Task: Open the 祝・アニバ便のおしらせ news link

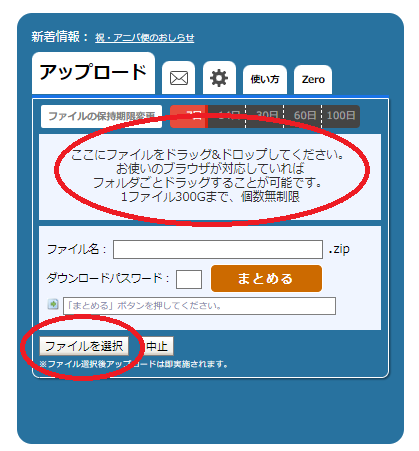Action: tap(144, 38)
